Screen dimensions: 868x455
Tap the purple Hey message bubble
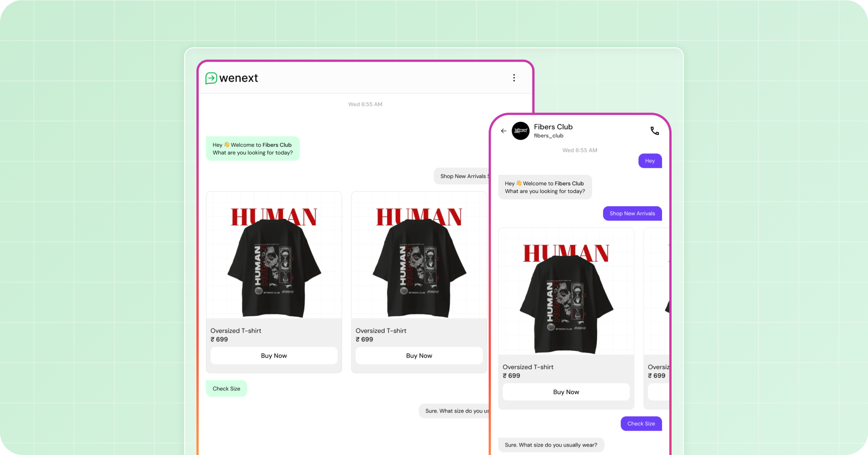650,161
